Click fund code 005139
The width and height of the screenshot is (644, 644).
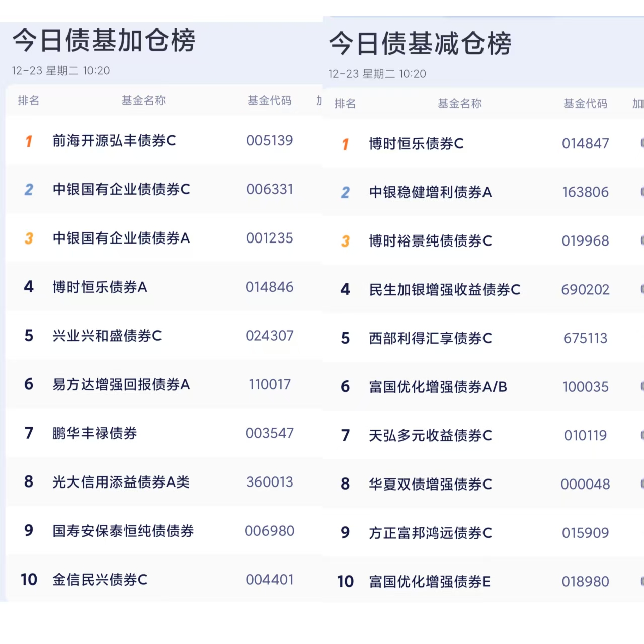269,141
